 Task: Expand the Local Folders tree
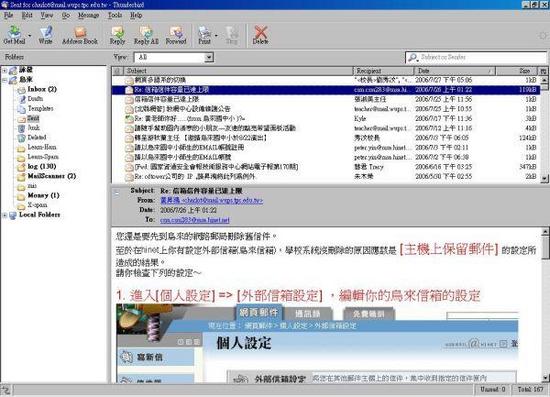(x=5, y=215)
